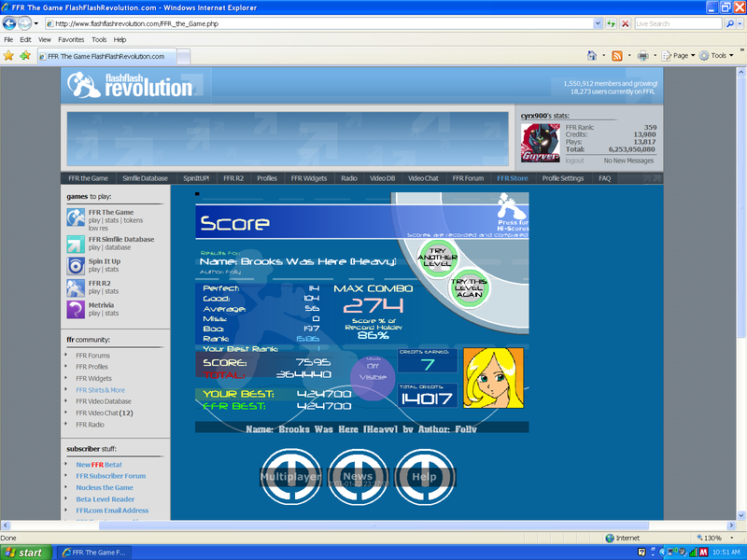Click the FFR R2 sidebar icon
Viewport: 747px width, 560px height.
click(76, 287)
